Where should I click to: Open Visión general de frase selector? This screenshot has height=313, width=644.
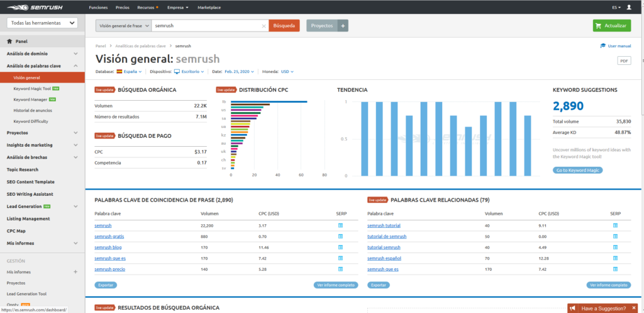click(x=123, y=25)
